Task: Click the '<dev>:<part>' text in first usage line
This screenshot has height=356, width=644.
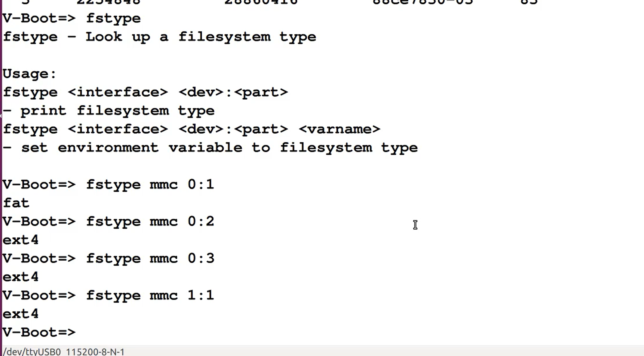Action: (233, 92)
